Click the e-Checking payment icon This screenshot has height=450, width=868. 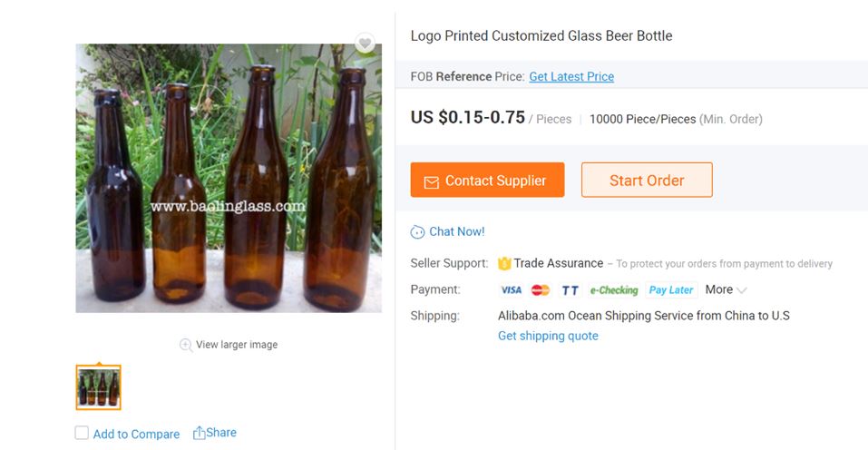(x=614, y=290)
